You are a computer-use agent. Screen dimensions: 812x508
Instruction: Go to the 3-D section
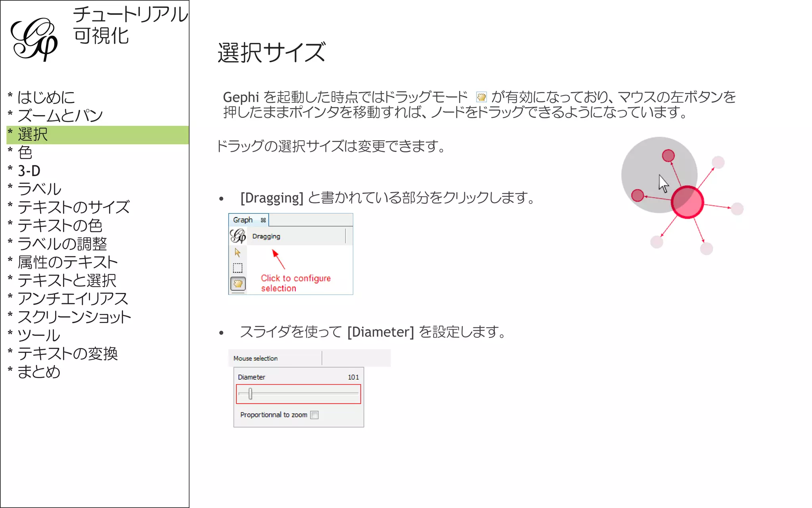coord(29,171)
